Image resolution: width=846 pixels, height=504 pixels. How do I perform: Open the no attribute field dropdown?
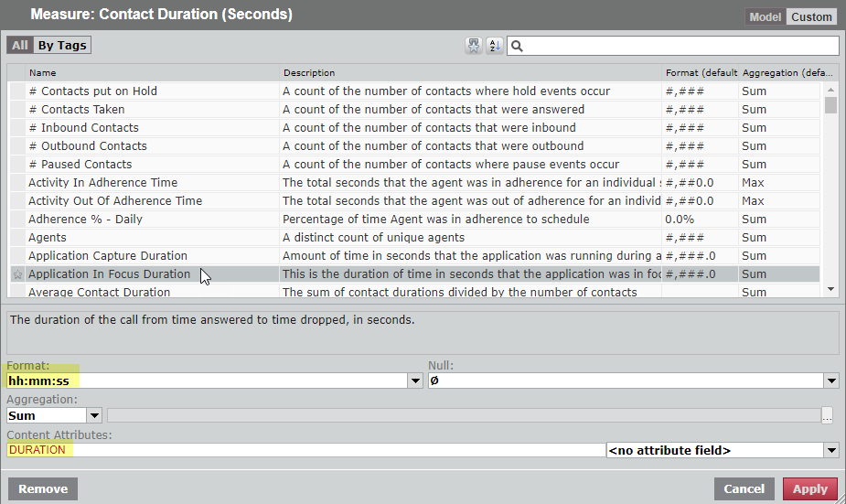pos(830,450)
